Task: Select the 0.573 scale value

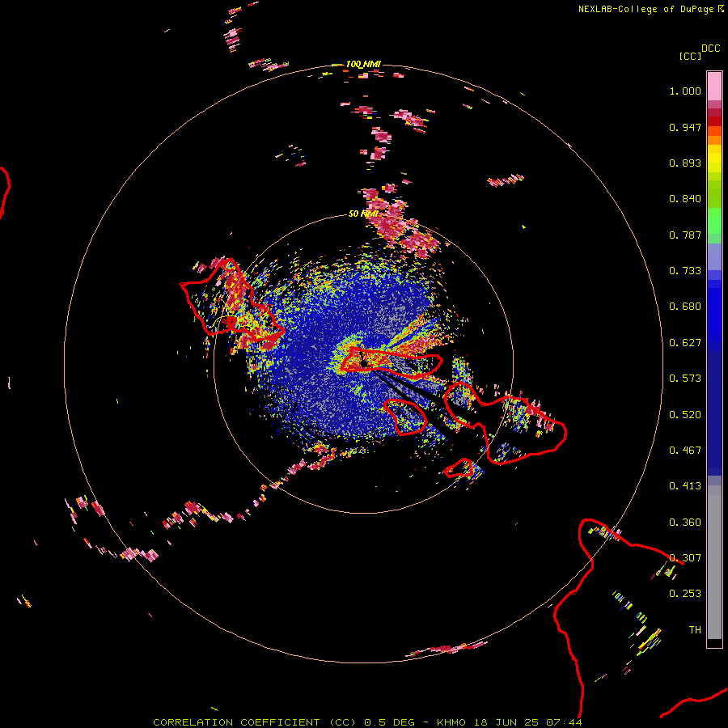Action: point(685,379)
